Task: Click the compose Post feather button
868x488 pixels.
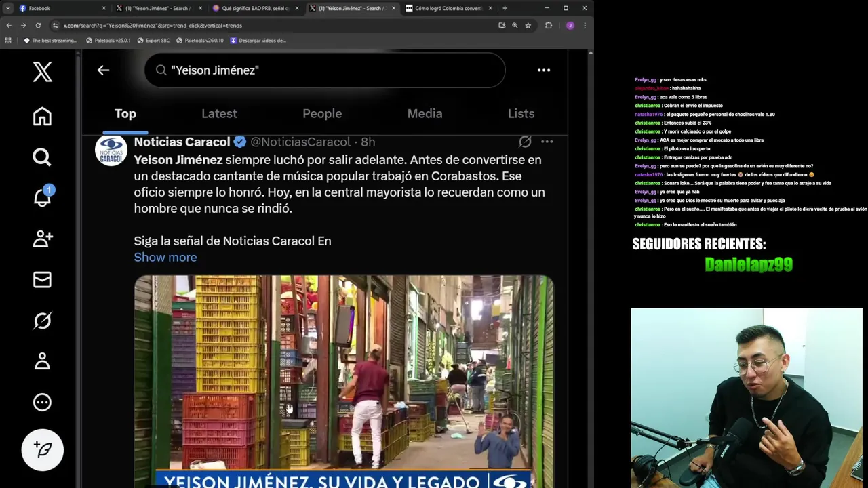Action: (x=42, y=450)
